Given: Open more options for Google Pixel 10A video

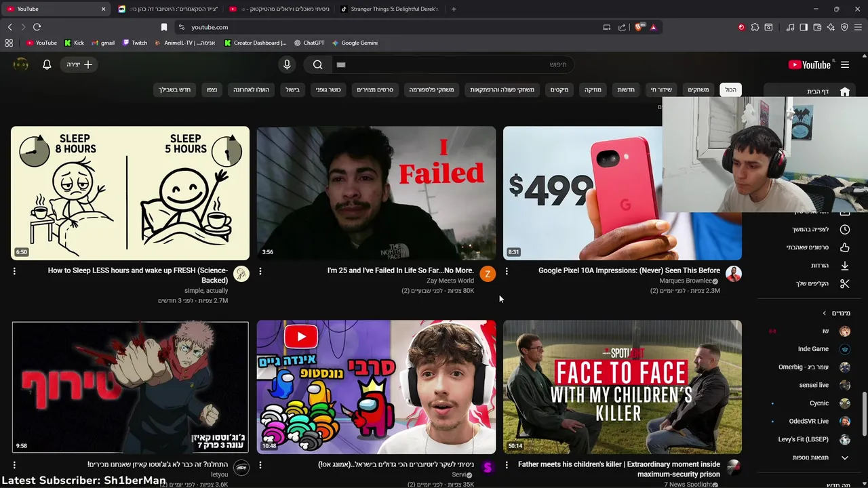Looking at the screenshot, I should click(x=507, y=271).
